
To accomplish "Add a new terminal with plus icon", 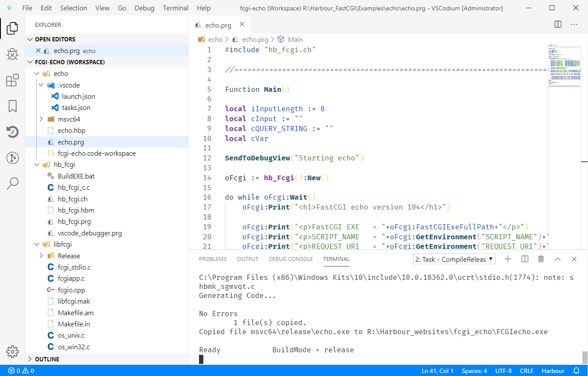I will [x=508, y=259].
